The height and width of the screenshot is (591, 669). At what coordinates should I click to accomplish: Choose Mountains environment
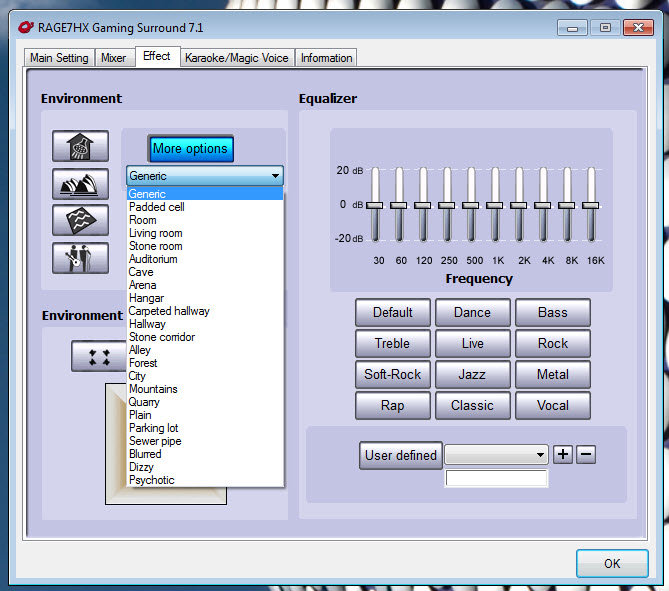click(x=205, y=389)
